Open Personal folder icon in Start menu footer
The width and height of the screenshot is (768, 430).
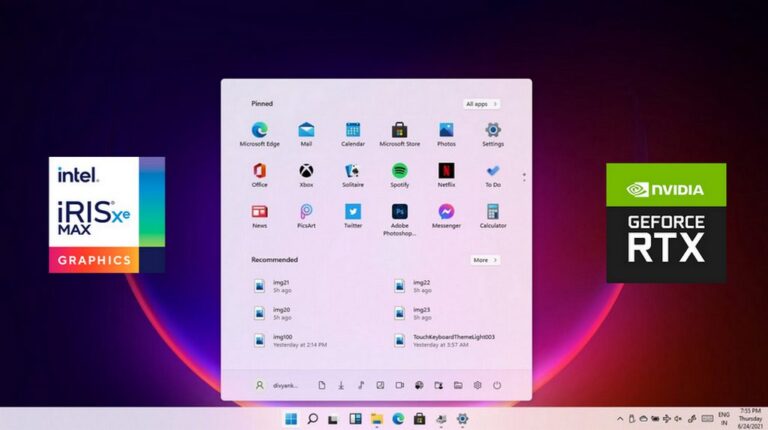[x=438, y=385]
